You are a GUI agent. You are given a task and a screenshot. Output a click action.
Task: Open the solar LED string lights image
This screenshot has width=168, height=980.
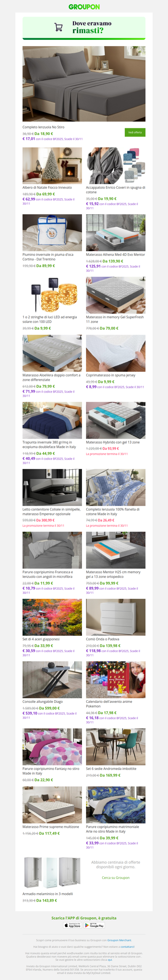52,295
